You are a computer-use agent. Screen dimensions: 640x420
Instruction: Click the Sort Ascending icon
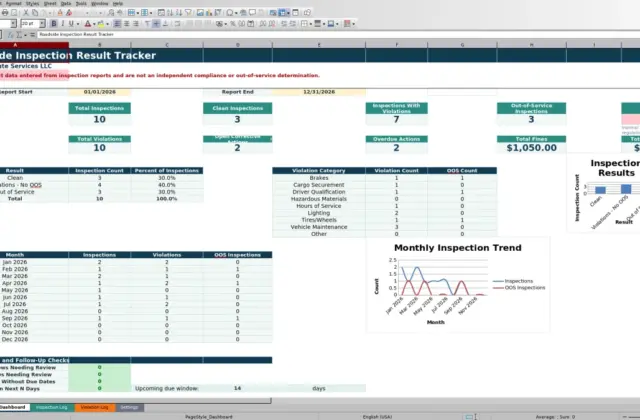(x=170, y=13)
